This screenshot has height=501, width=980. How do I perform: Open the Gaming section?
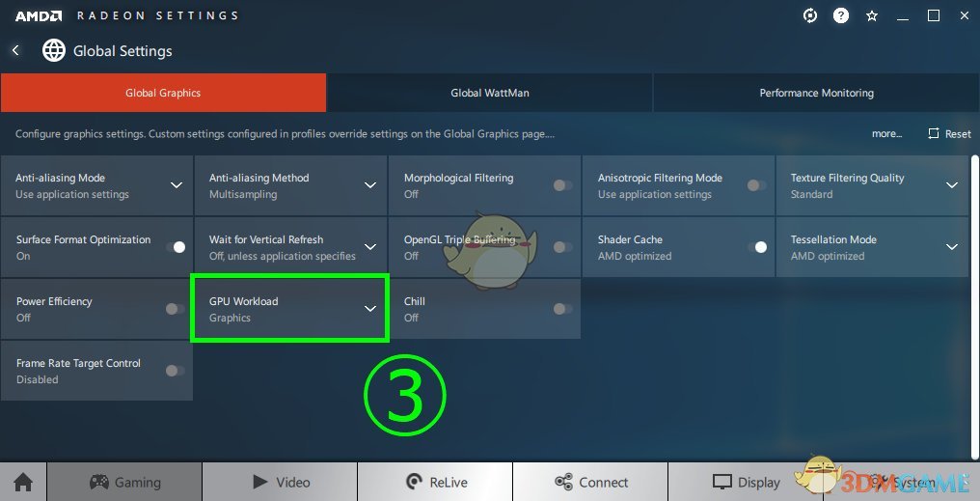tap(124, 483)
